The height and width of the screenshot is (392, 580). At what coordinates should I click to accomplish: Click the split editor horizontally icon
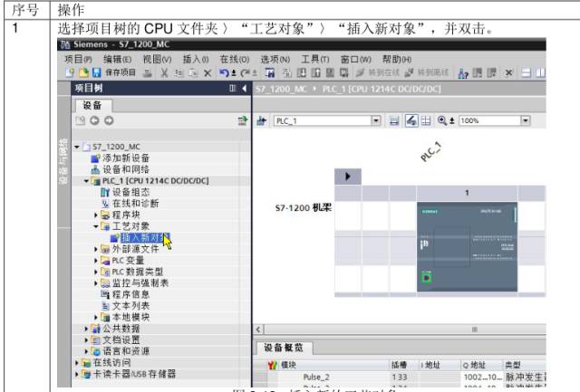(526, 72)
